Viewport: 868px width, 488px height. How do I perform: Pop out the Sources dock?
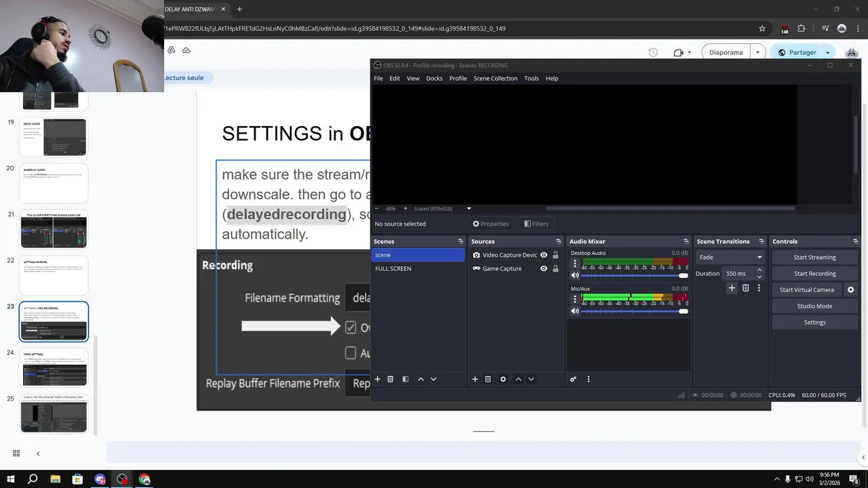(559, 241)
